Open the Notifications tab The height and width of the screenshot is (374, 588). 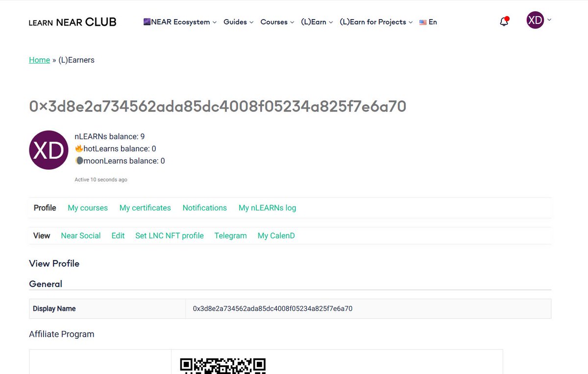[x=205, y=208]
